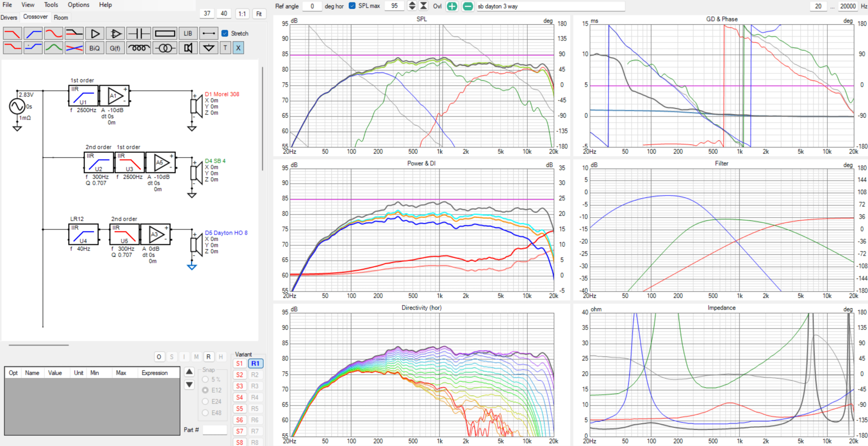Screen dimensions: 868x446
Task: Click the SPL max value field
Action: (395, 6)
